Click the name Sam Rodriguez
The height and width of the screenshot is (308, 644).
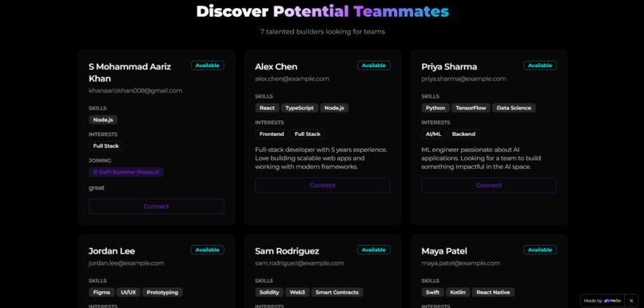coord(287,251)
